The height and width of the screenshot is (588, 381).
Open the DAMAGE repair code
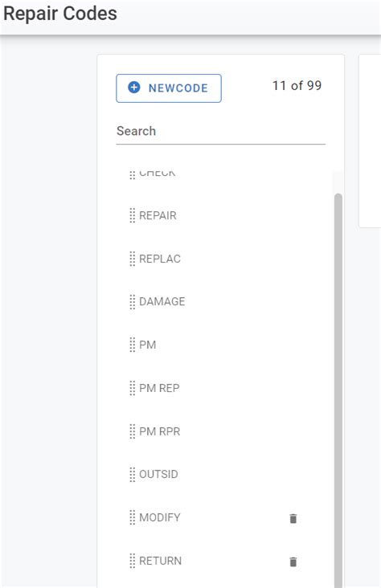[x=162, y=301]
